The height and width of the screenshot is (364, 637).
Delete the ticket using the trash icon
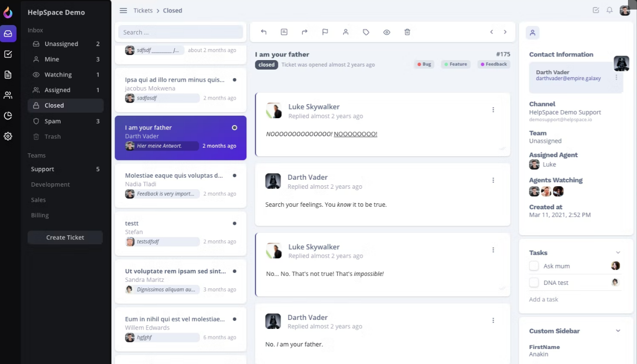click(x=407, y=32)
